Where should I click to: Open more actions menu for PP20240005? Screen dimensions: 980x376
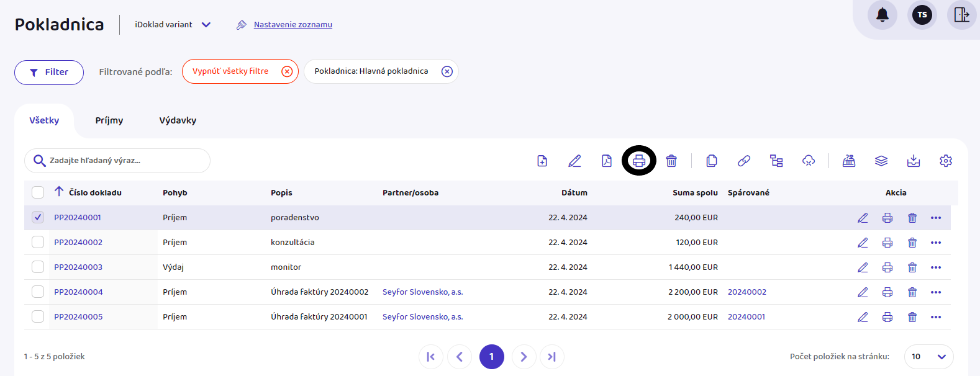tap(935, 317)
